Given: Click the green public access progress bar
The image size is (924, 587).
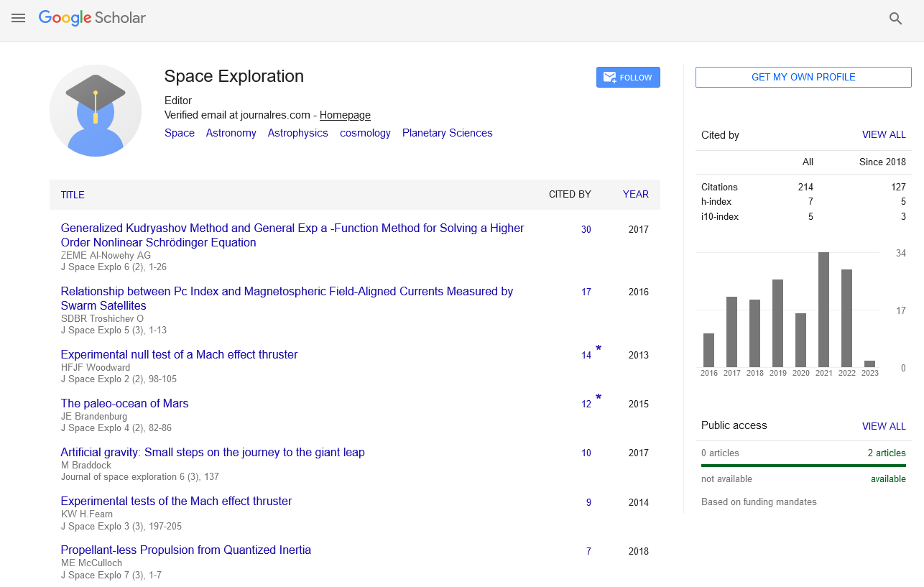Looking at the screenshot, I should [x=803, y=466].
